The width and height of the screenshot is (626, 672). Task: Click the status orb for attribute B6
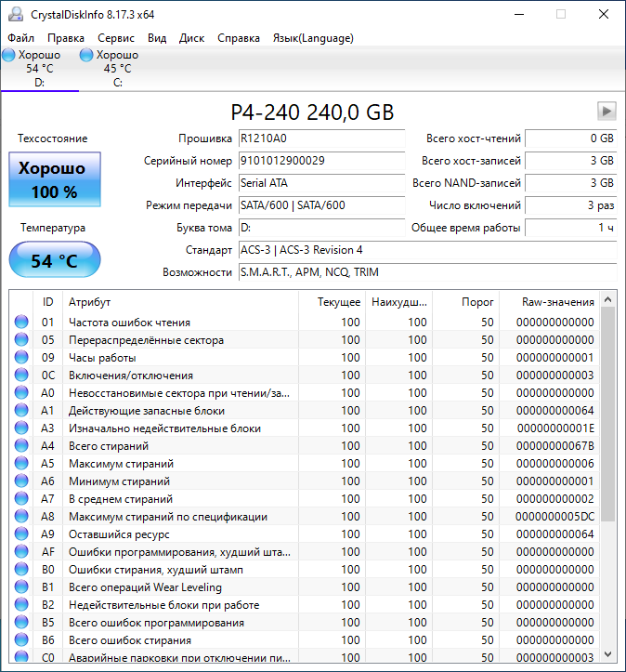coord(21,639)
